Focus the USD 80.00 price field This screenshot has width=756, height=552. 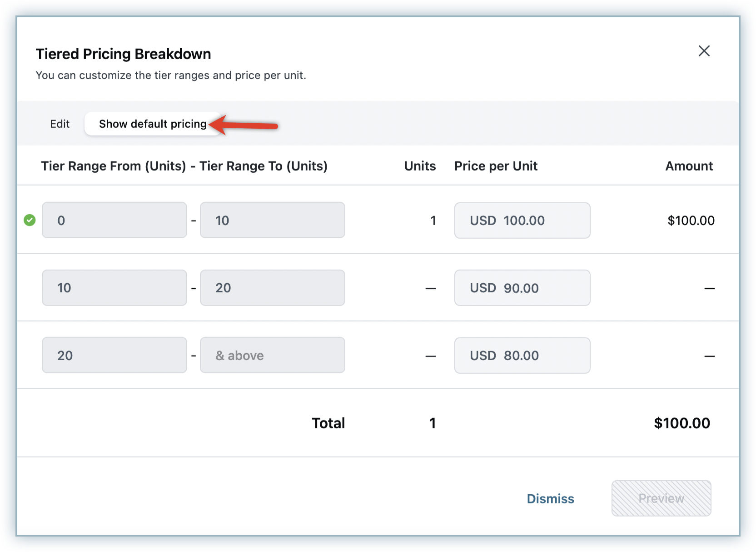pyautogui.click(x=522, y=355)
